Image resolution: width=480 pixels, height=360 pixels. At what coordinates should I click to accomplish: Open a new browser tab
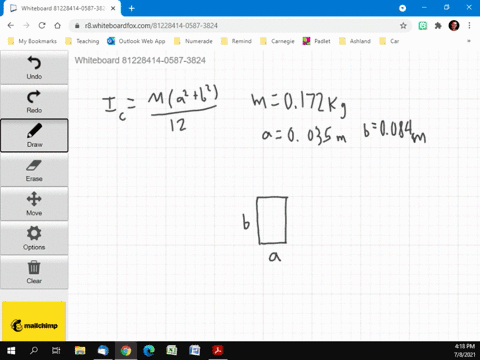click(x=132, y=8)
